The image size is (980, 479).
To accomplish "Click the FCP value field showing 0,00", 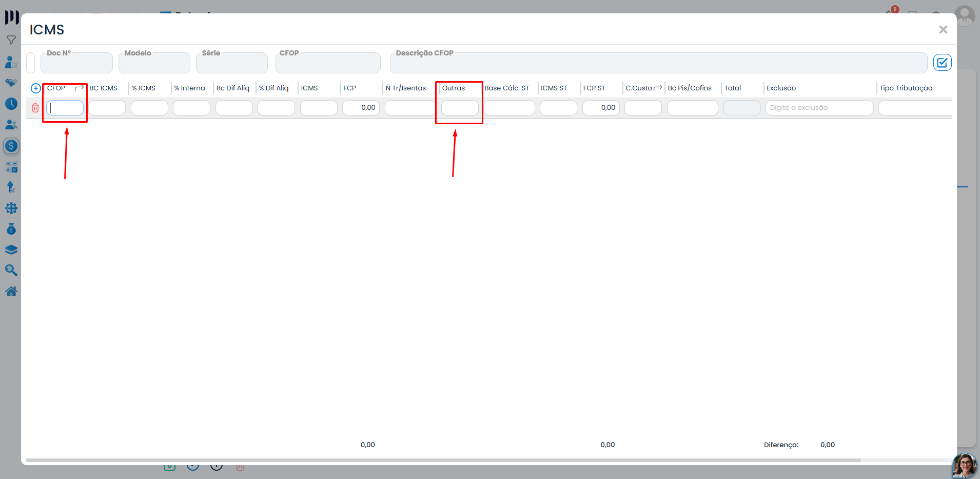I will click(361, 108).
